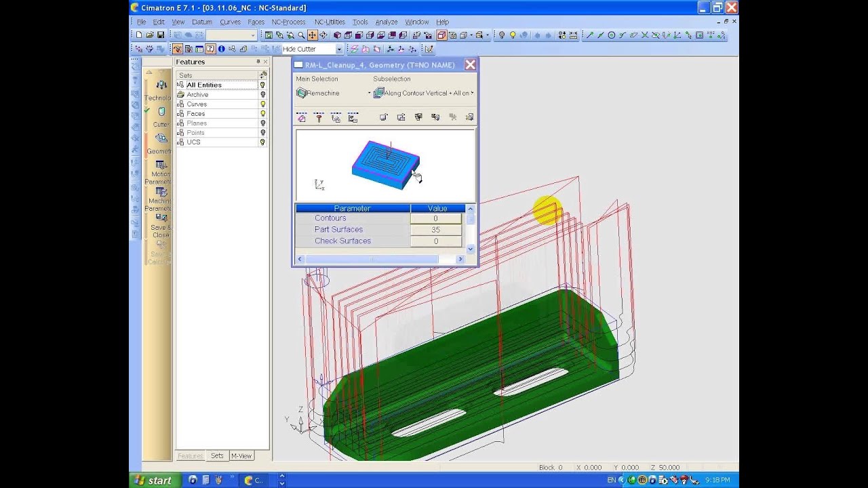Click the taskbar clock showing 9:18 PM
This screenshot has width=868, height=488.
pyautogui.click(x=717, y=480)
